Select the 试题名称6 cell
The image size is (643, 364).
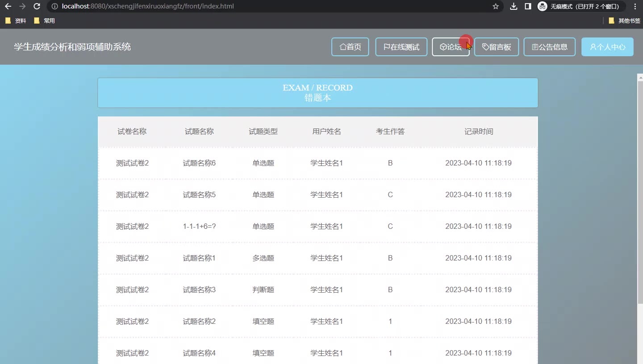click(x=199, y=163)
